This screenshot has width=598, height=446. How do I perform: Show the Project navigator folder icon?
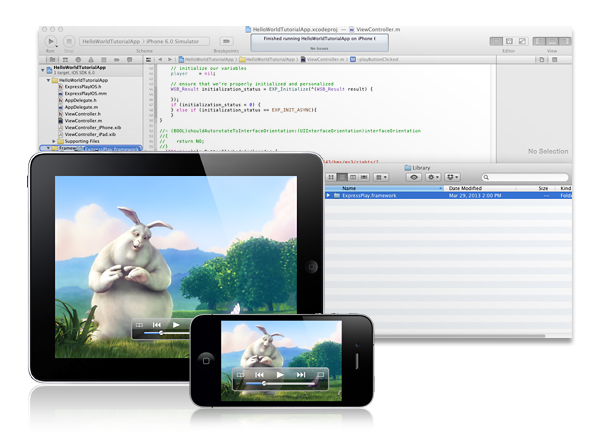click(53, 60)
